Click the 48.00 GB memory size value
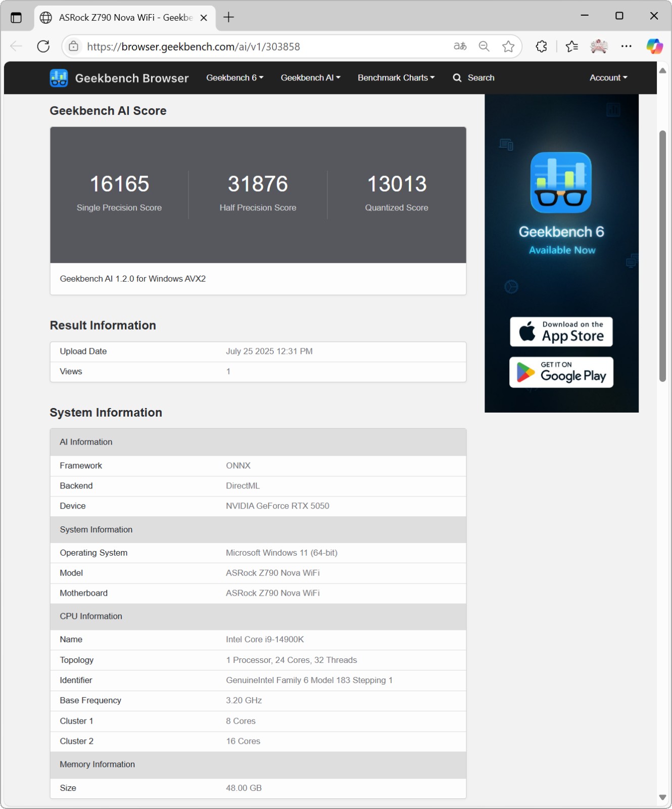The width and height of the screenshot is (672, 809). [244, 788]
